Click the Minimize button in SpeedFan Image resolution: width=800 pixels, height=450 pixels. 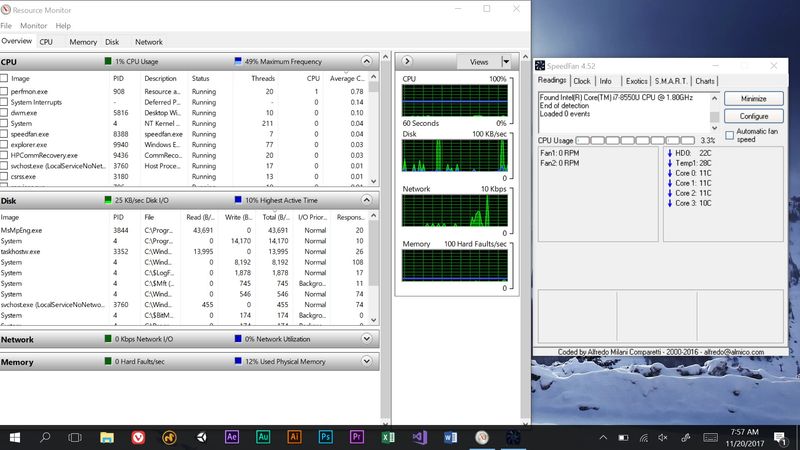tap(754, 98)
